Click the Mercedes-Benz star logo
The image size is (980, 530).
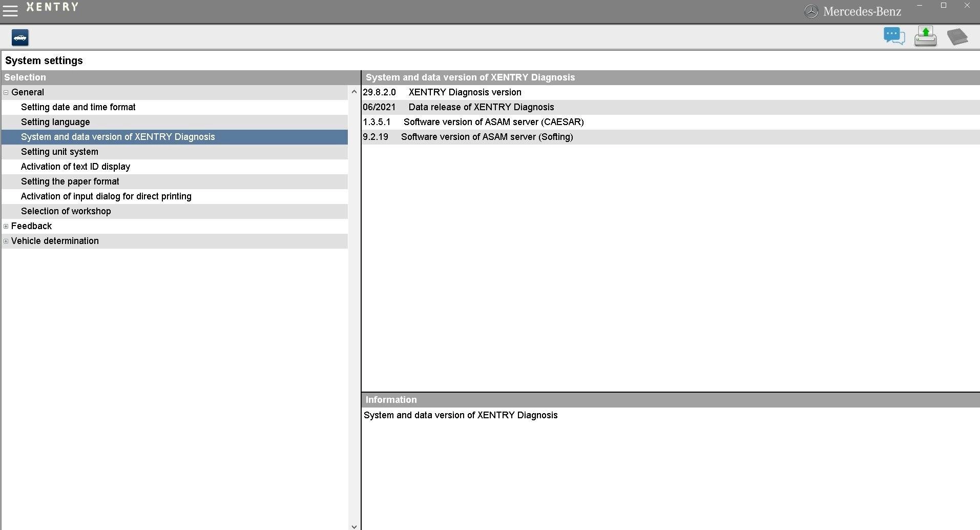tap(811, 11)
